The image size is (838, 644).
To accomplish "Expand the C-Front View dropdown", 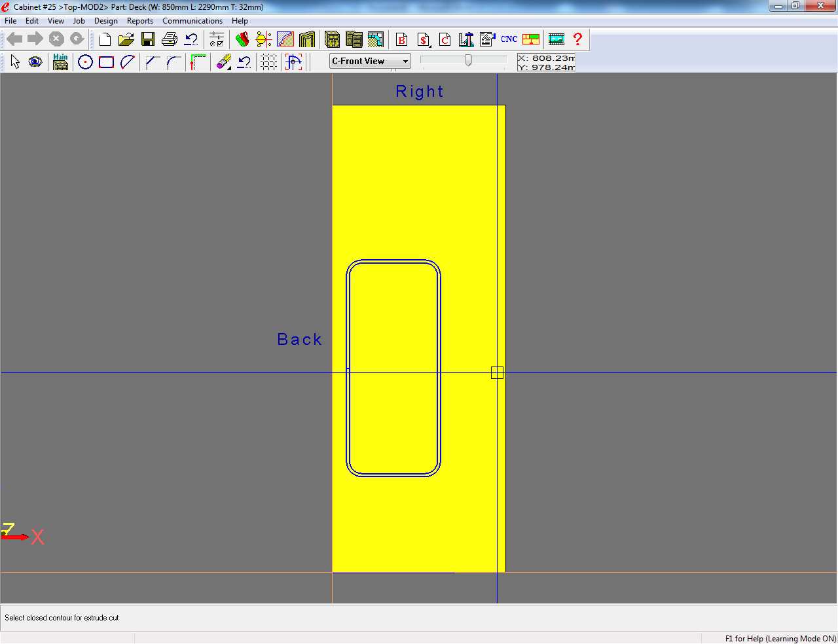I will (x=405, y=62).
